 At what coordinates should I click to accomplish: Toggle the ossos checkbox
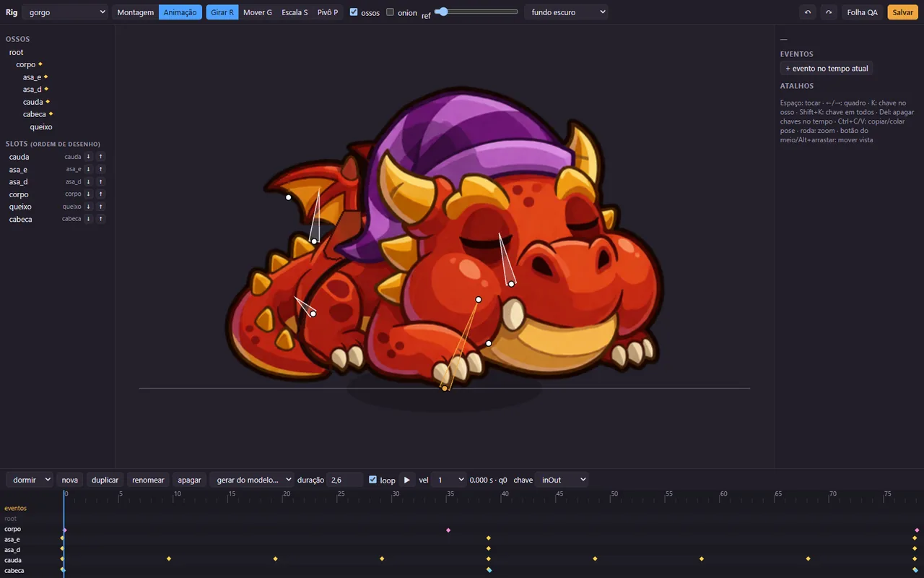click(354, 12)
